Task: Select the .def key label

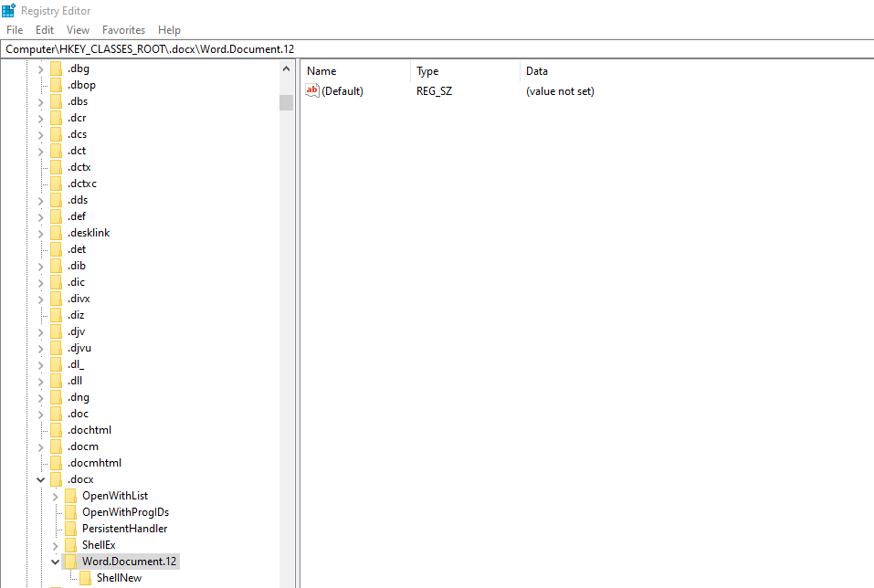Action: click(x=77, y=216)
